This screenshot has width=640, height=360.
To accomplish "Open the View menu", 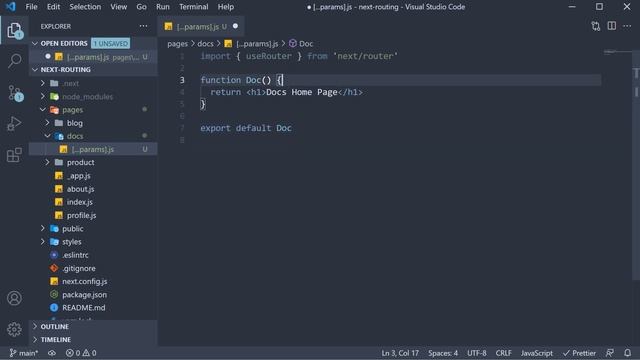I will pyautogui.click(x=119, y=7).
